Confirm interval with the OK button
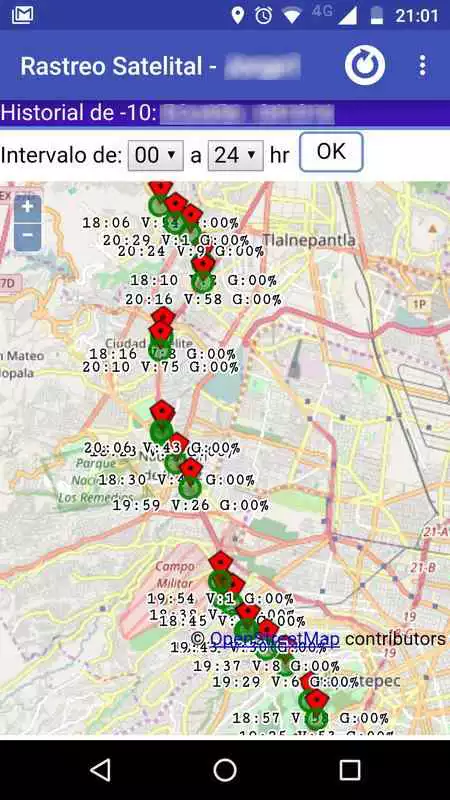450x800 pixels. (331, 152)
